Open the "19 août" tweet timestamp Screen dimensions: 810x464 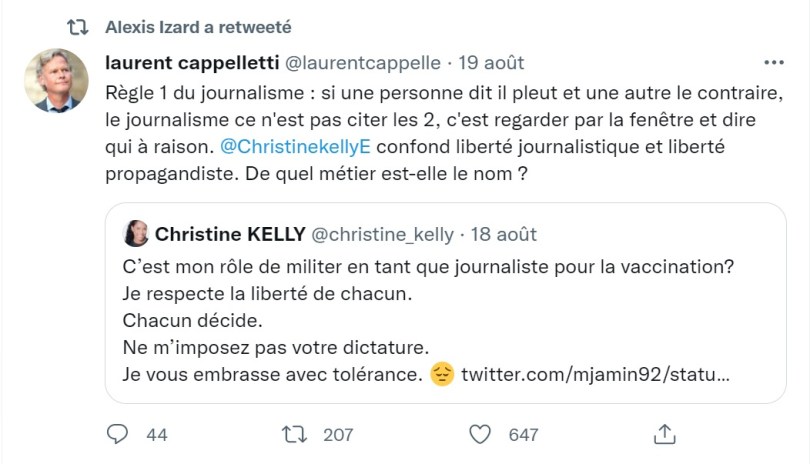pos(491,62)
